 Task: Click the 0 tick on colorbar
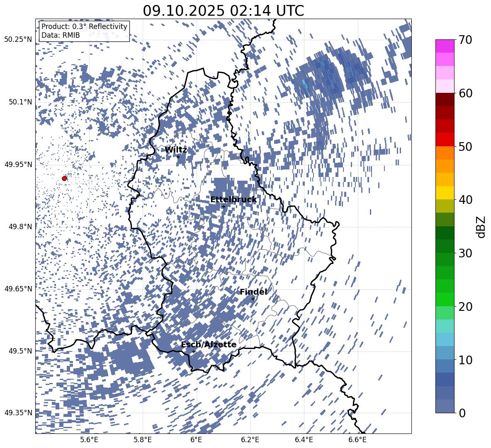point(462,413)
